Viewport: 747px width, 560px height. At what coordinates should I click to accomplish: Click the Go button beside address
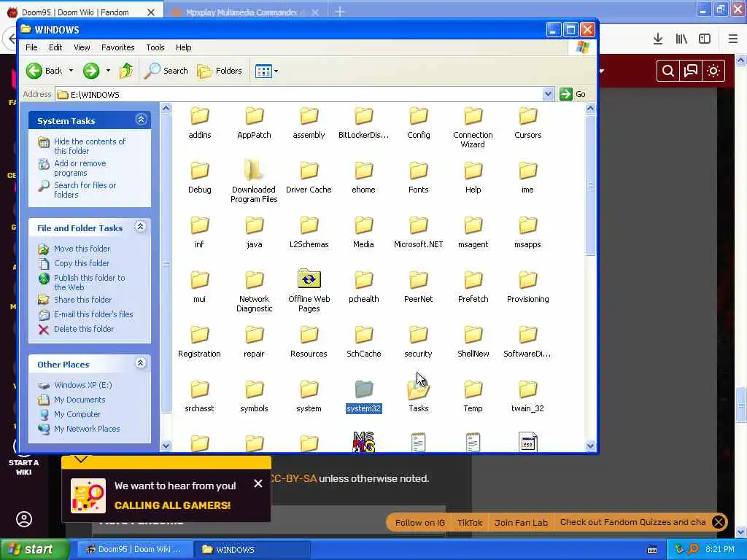click(573, 94)
